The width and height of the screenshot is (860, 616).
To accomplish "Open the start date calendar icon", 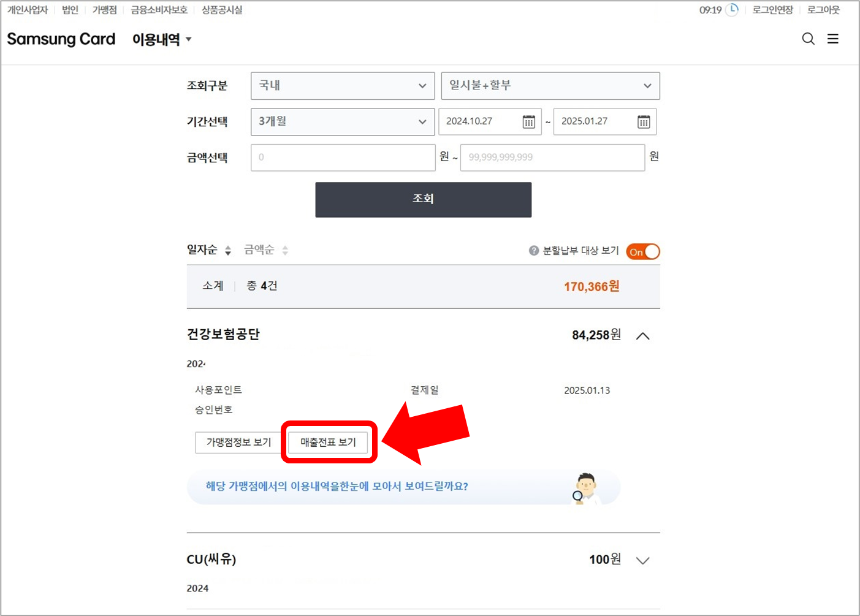I will point(528,121).
